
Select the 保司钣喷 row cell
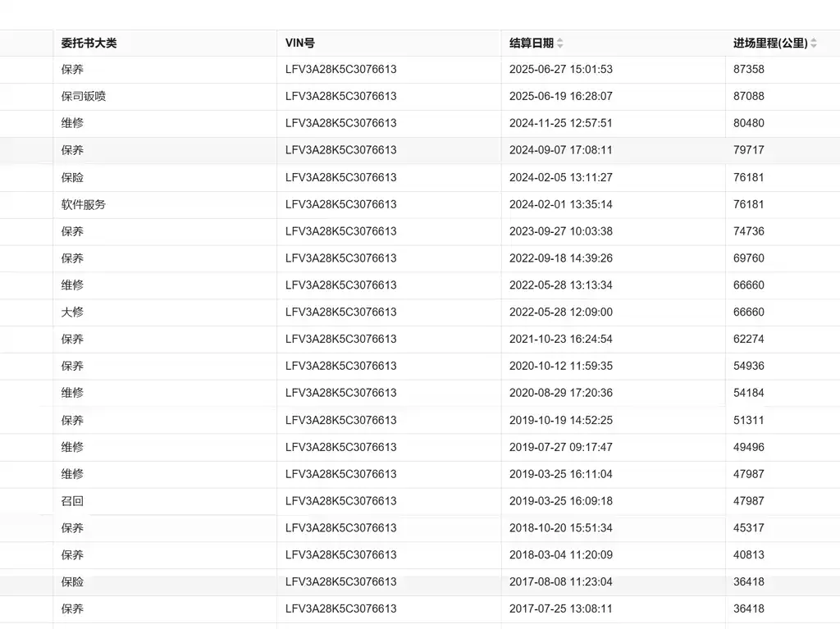pos(84,96)
